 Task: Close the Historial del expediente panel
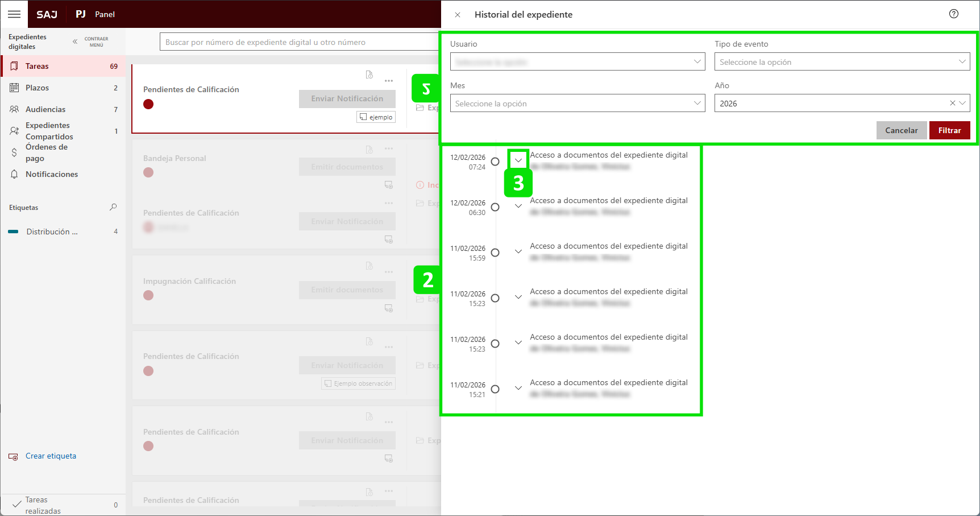(458, 15)
